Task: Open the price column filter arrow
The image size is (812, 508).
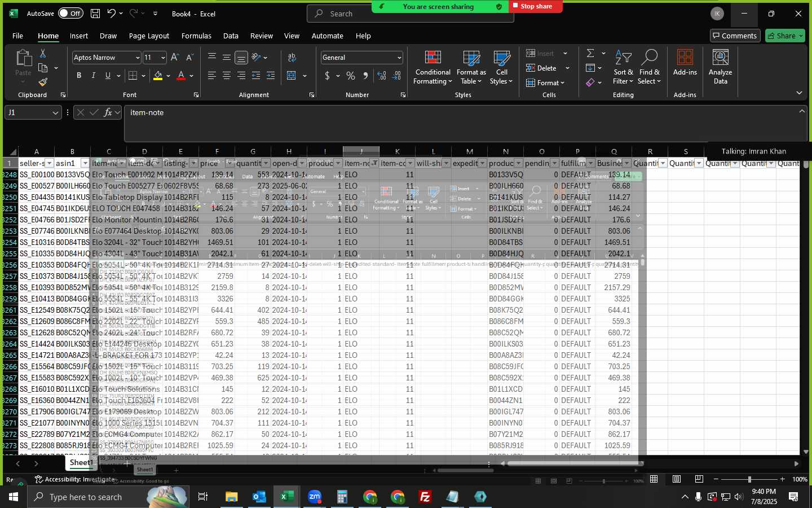Action: click(230, 163)
